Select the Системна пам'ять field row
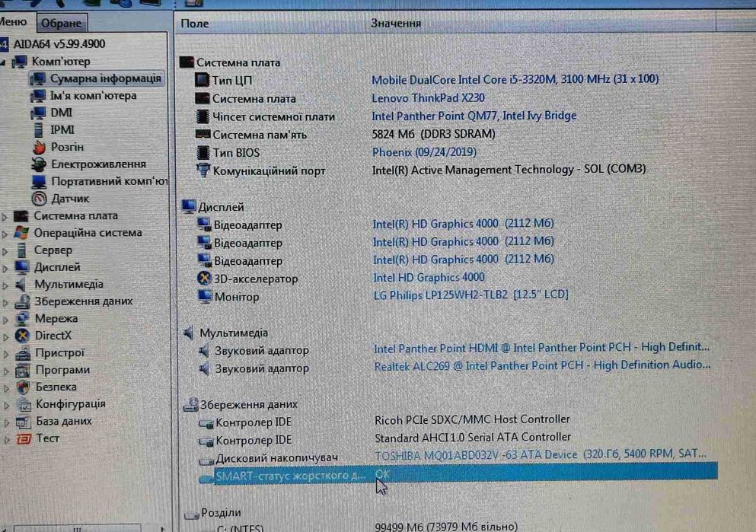 (x=260, y=135)
